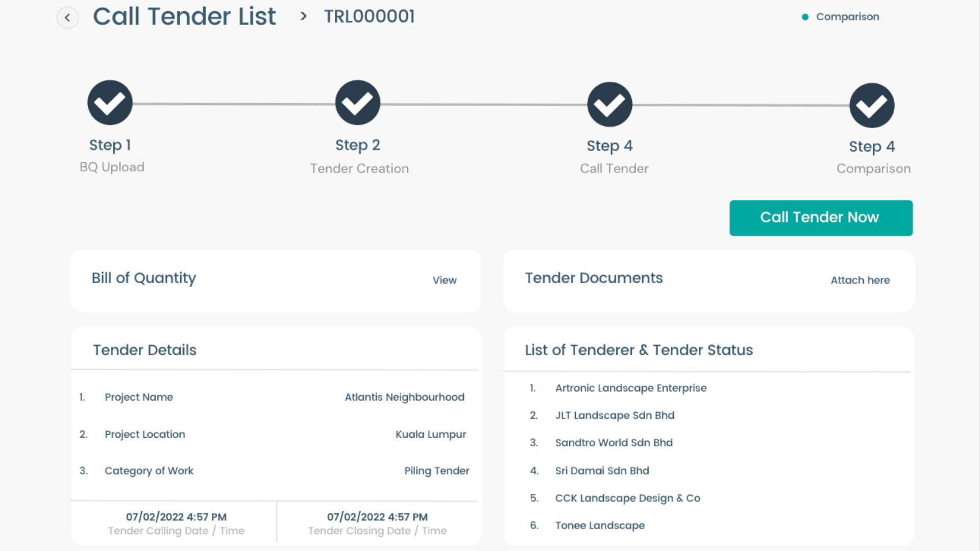Image resolution: width=980 pixels, height=551 pixels.
Task: Click the Tender Calling Date / Time value
Action: coord(176,517)
